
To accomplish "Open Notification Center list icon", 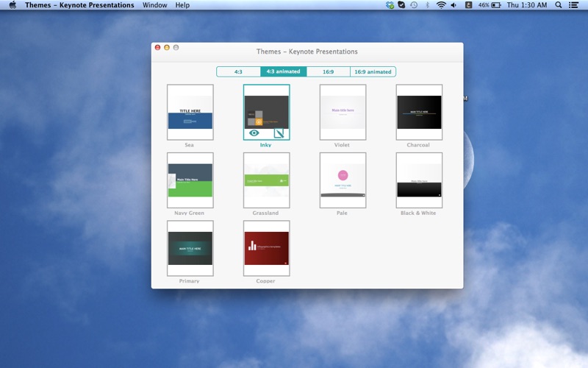I will [x=573, y=5].
